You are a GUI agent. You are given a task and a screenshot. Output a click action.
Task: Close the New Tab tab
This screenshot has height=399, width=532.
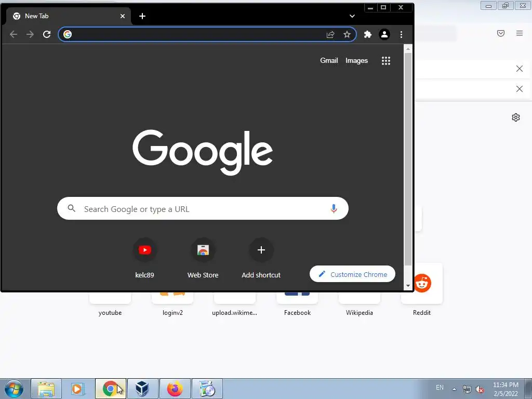pos(123,16)
